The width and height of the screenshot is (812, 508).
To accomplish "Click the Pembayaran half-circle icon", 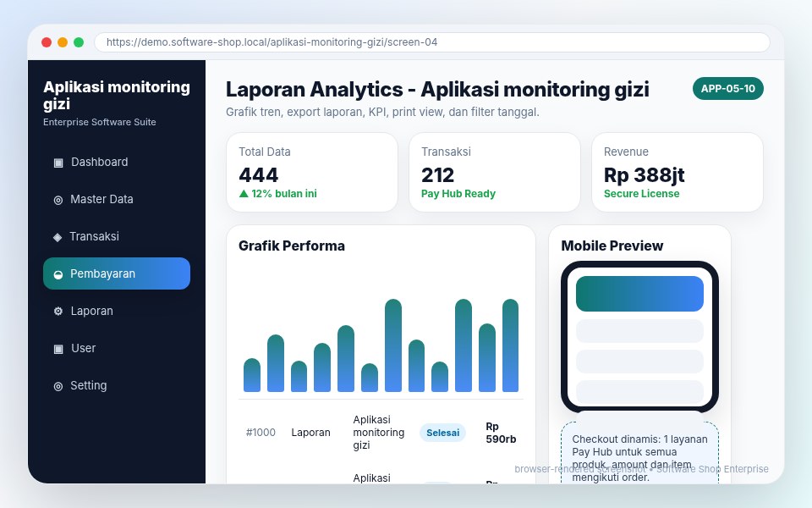I will click(x=58, y=274).
